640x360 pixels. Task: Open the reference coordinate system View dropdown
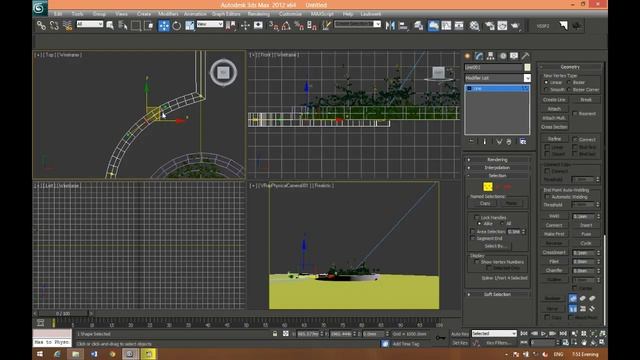point(210,24)
